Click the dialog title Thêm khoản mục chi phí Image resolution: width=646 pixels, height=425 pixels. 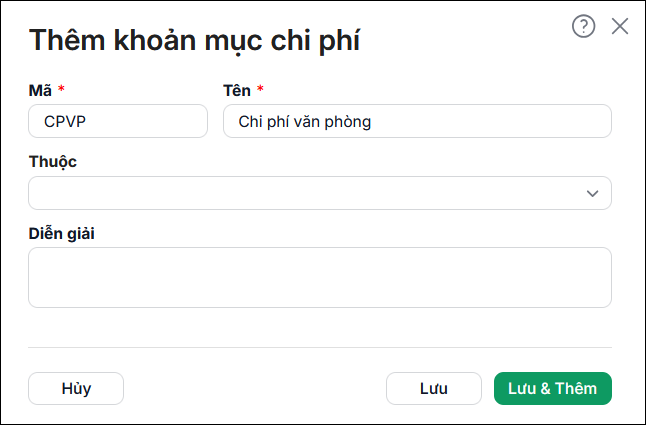(x=194, y=40)
